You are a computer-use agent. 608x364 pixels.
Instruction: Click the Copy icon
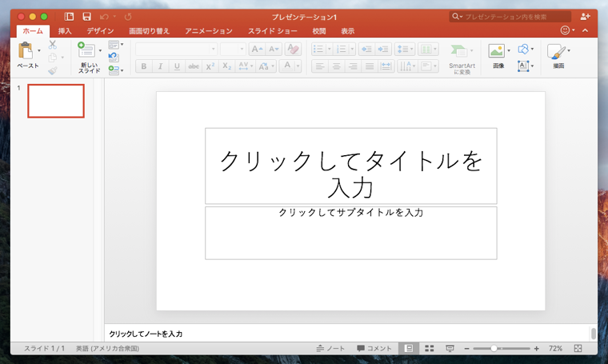click(x=53, y=58)
